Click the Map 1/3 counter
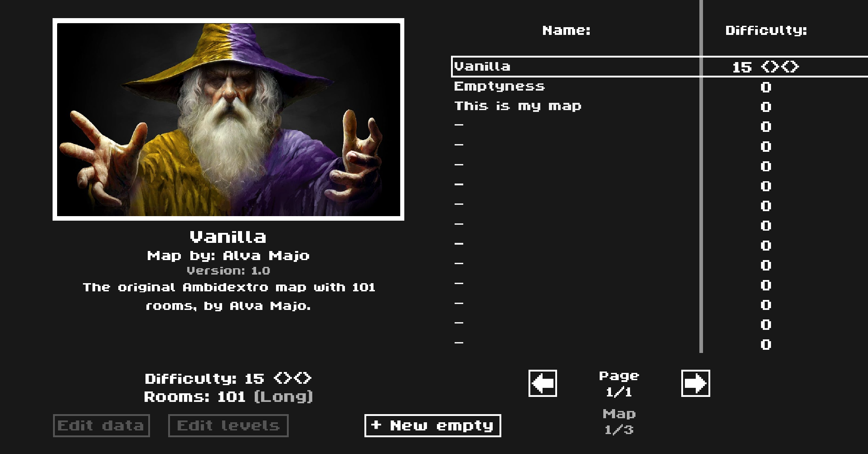 619,422
